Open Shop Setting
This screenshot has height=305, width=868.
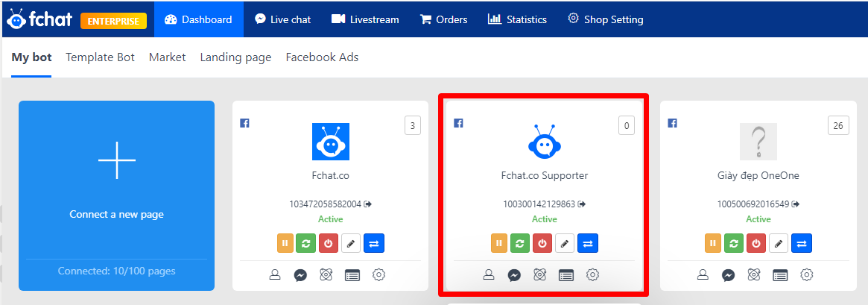coord(606,19)
